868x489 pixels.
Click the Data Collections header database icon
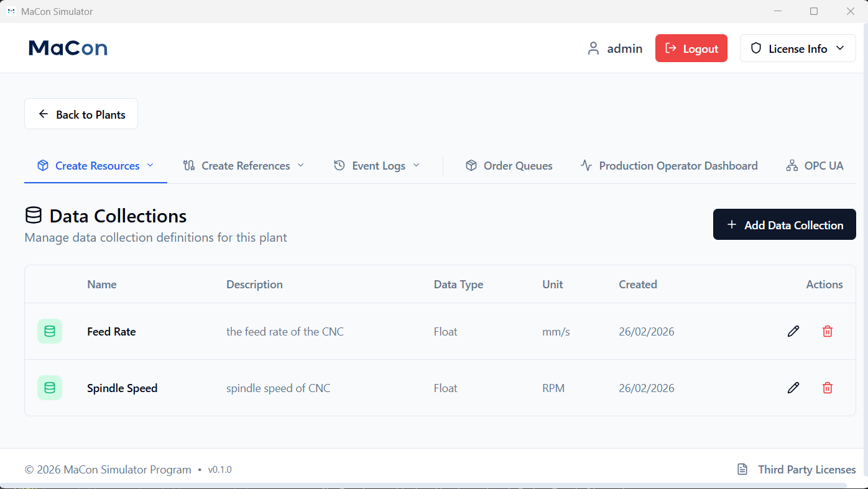coord(34,215)
